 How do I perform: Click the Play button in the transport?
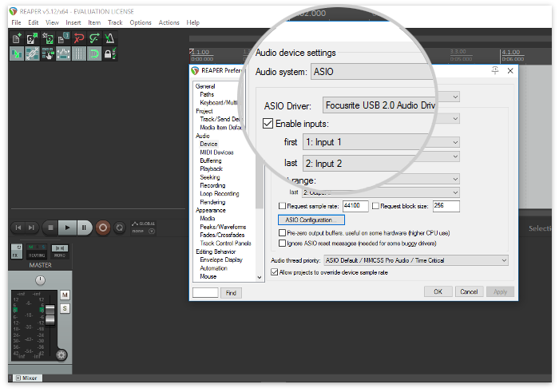click(x=67, y=228)
